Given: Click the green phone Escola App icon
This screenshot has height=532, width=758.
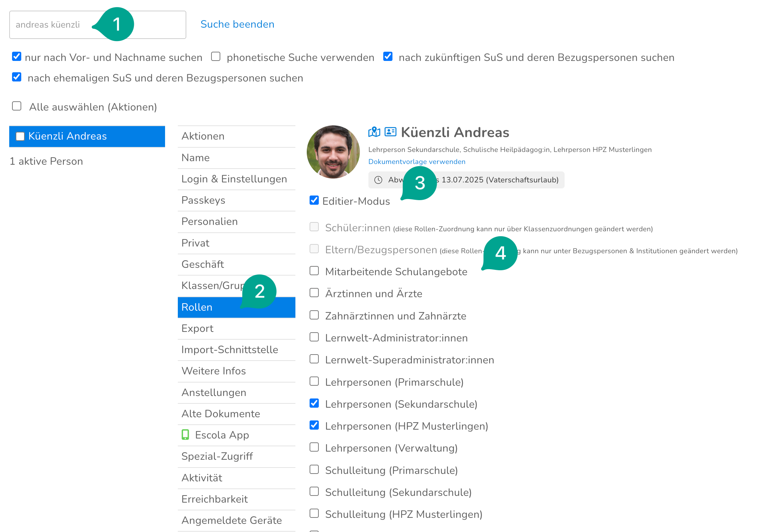Looking at the screenshot, I should (185, 435).
